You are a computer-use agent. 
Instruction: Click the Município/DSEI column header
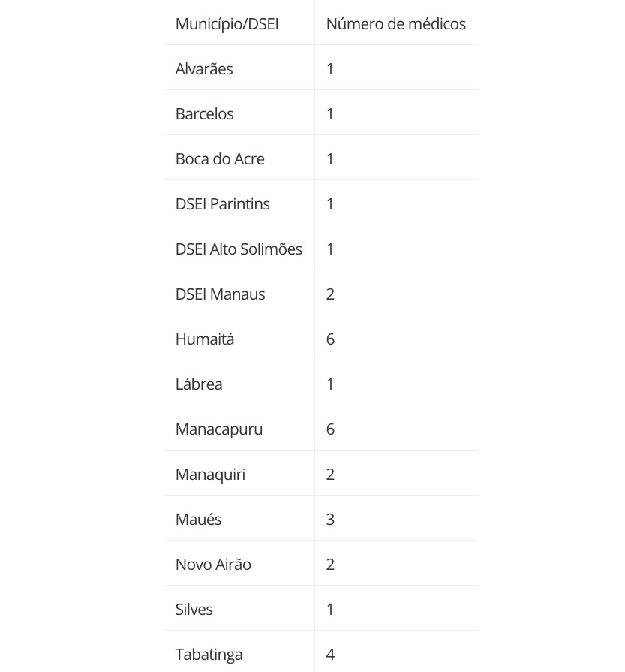coord(227,24)
